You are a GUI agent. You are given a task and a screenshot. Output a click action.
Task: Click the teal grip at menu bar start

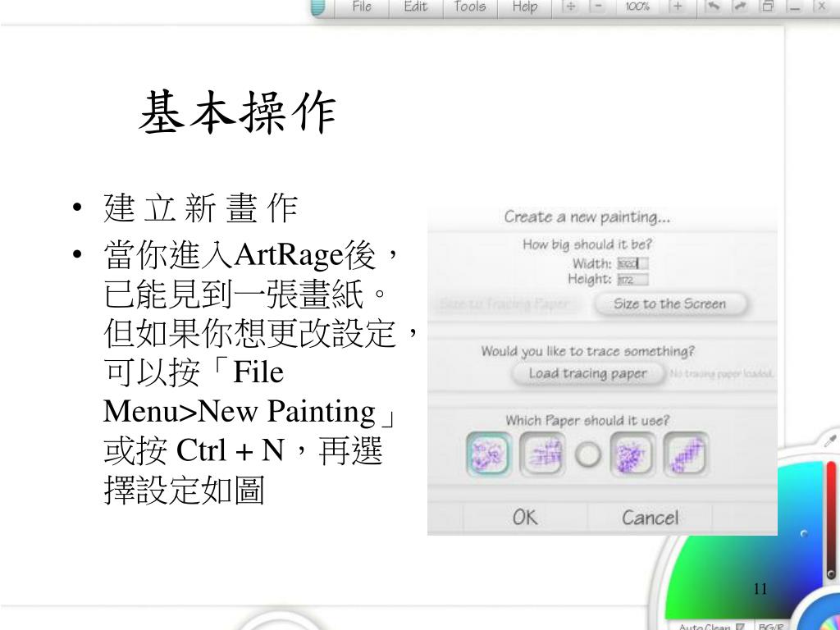click(x=317, y=7)
